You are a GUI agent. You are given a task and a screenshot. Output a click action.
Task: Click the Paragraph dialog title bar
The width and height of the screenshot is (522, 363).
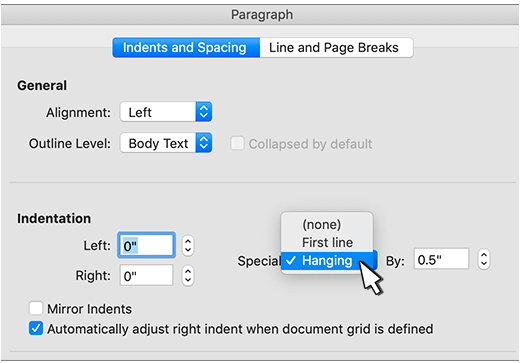(261, 15)
